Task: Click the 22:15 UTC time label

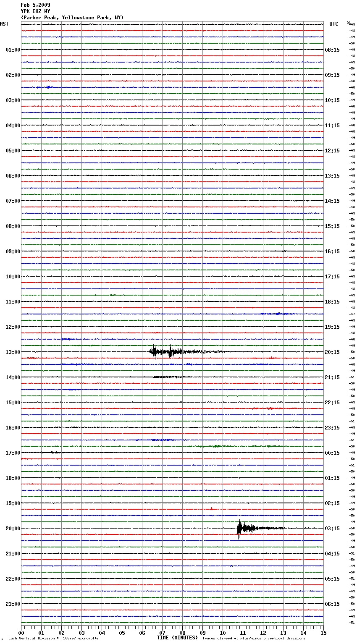Action: (332, 403)
